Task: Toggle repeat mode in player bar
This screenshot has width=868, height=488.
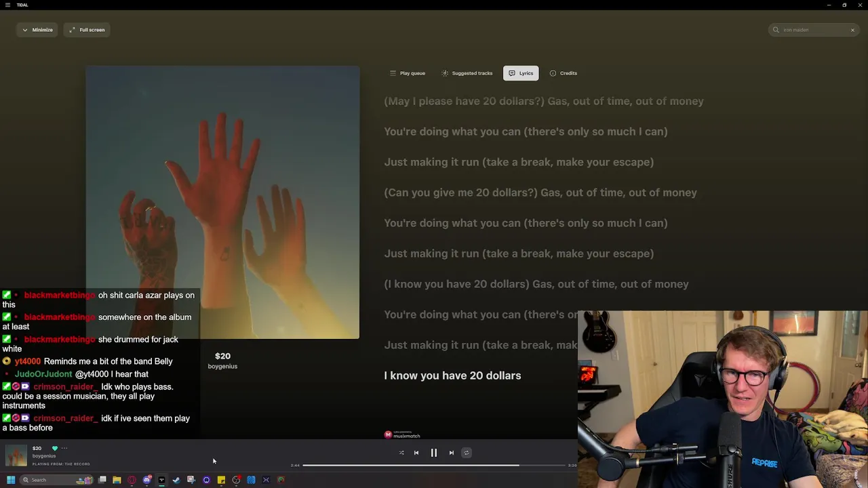Action: 467,453
